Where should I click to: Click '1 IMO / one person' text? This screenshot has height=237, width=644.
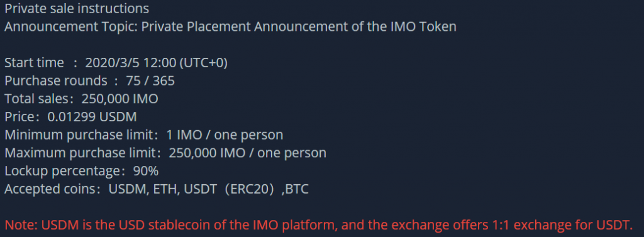(x=225, y=135)
